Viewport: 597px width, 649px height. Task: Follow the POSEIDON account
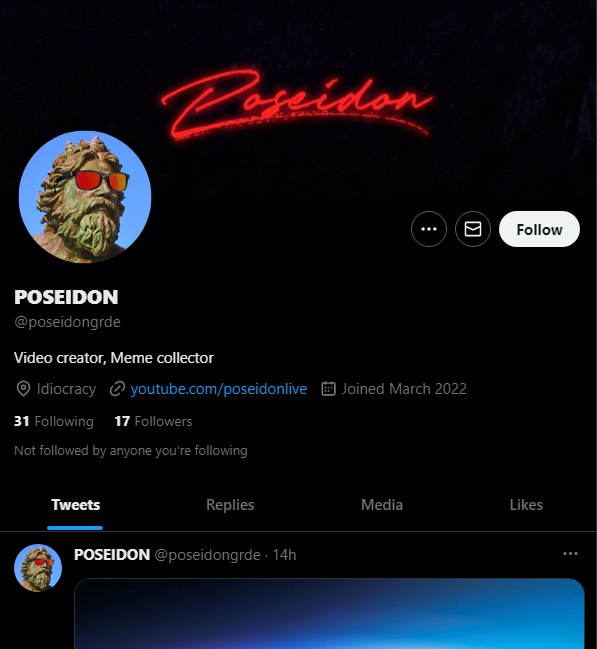tap(539, 229)
